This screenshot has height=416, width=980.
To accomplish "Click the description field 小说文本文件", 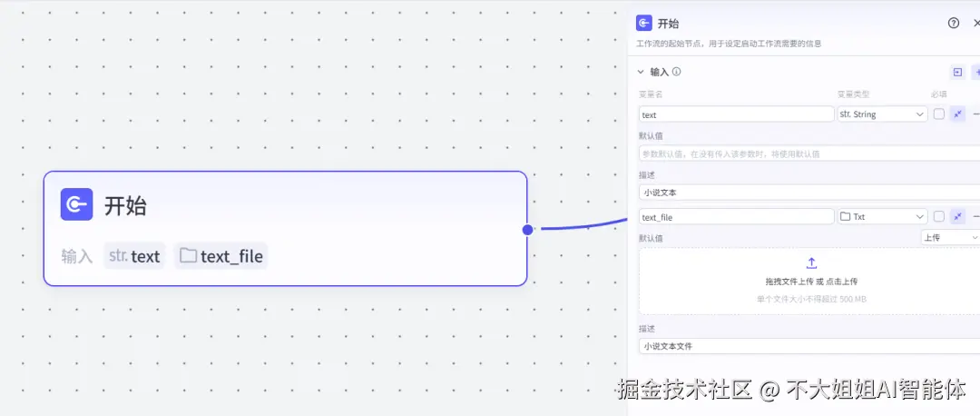I will [809, 346].
